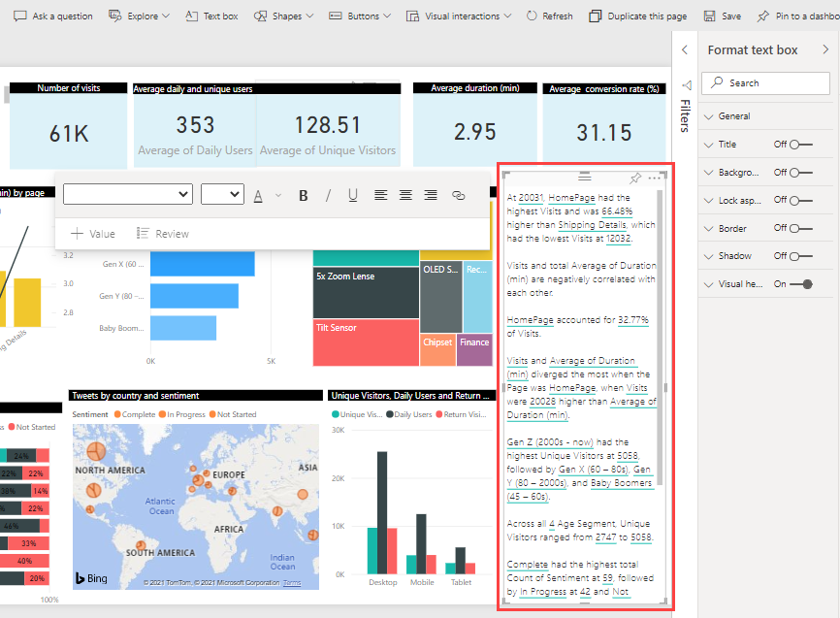The height and width of the screenshot is (618, 840).
Task: Add a dynamic Value
Action: [93, 234]
